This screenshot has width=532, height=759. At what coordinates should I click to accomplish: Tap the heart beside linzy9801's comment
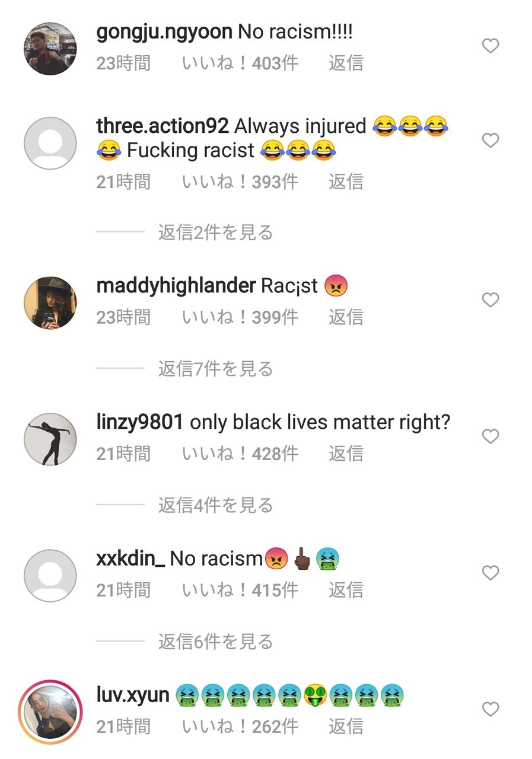coord(490,436)
